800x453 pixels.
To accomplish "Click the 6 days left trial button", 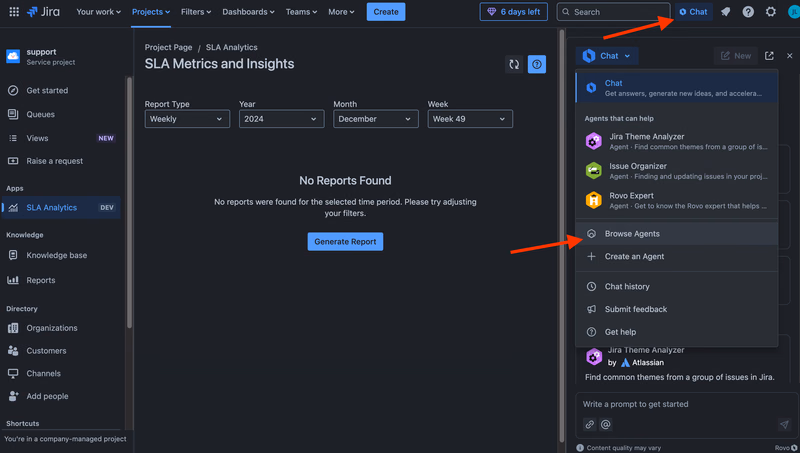I will [514, 12].
